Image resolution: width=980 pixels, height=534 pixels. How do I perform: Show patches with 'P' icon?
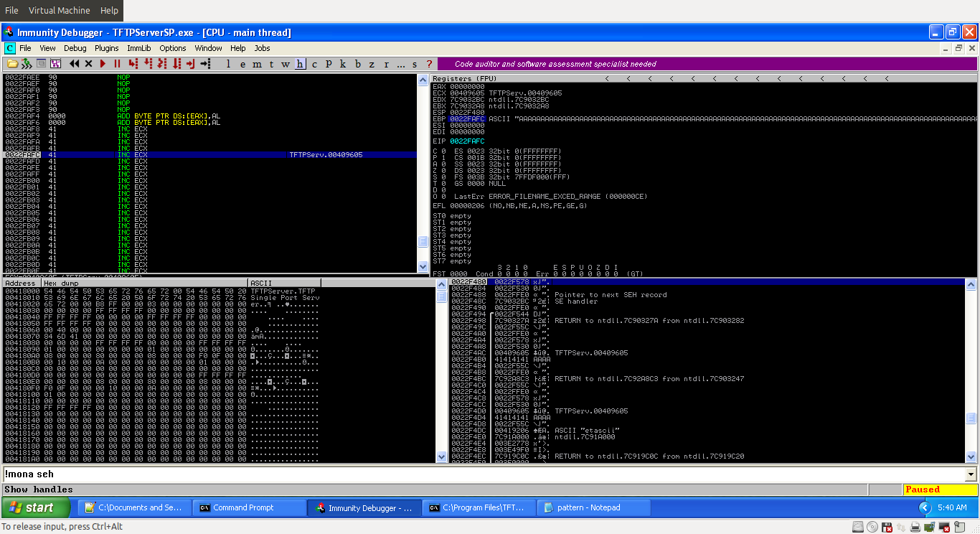[329, 64]
